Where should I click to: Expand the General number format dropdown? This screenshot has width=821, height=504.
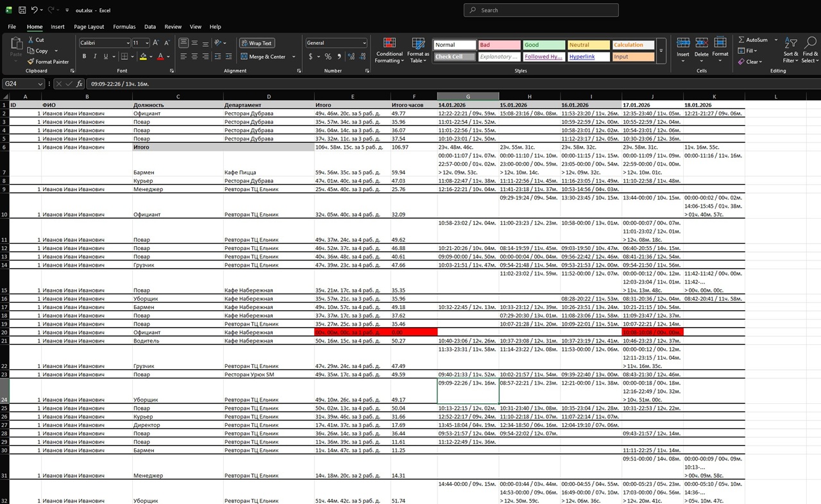coord(364,43)
